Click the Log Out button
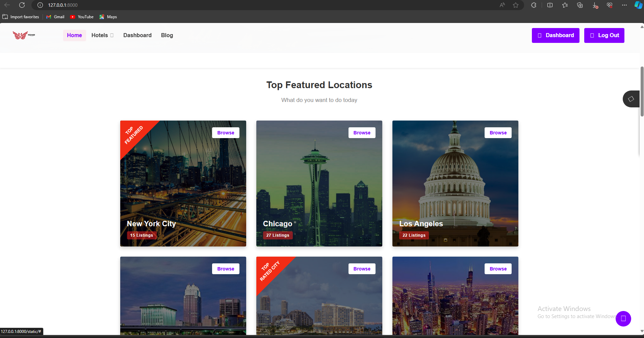Screen dimensions: 644x338 [x=604, y=35]
